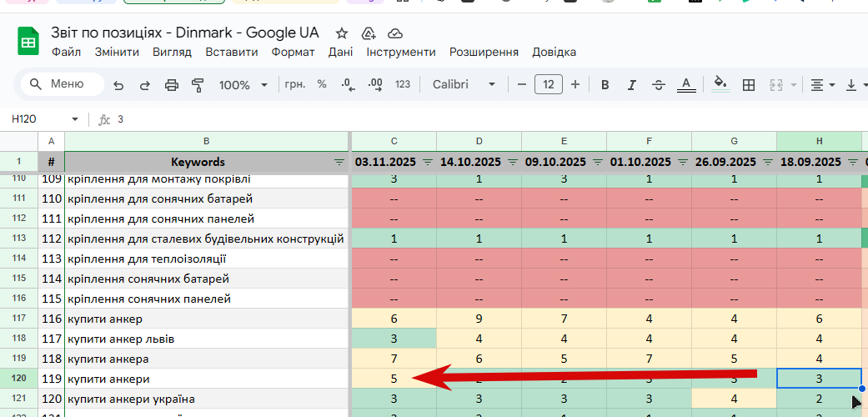Select 26.09.2025 cell for купити анкери україна
868x417 pixels.
tap(734, 399)
